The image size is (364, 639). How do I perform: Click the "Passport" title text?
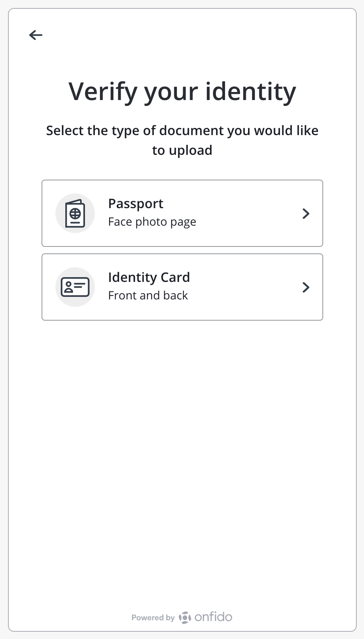(136, 204)
